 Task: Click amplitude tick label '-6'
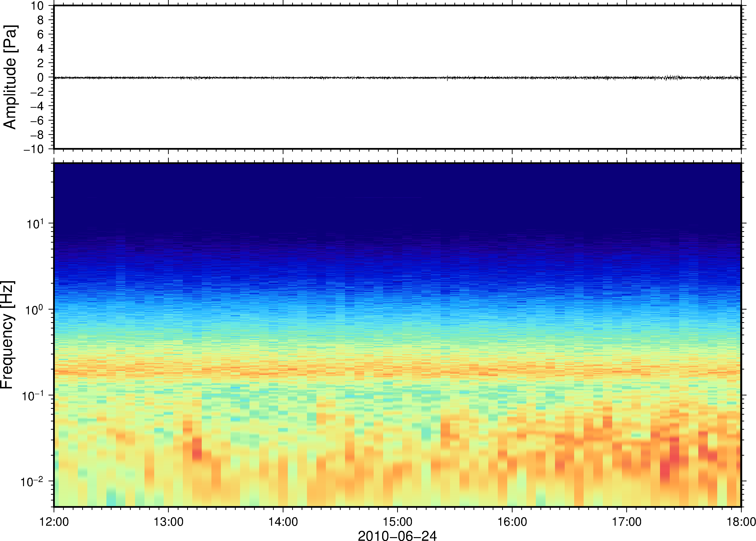[37, 120]
